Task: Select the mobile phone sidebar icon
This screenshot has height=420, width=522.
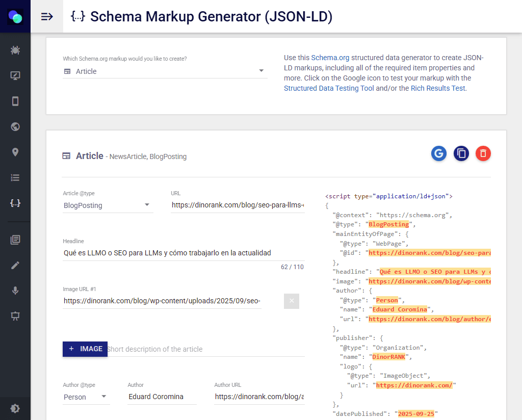Action: [x=15, y=101]
